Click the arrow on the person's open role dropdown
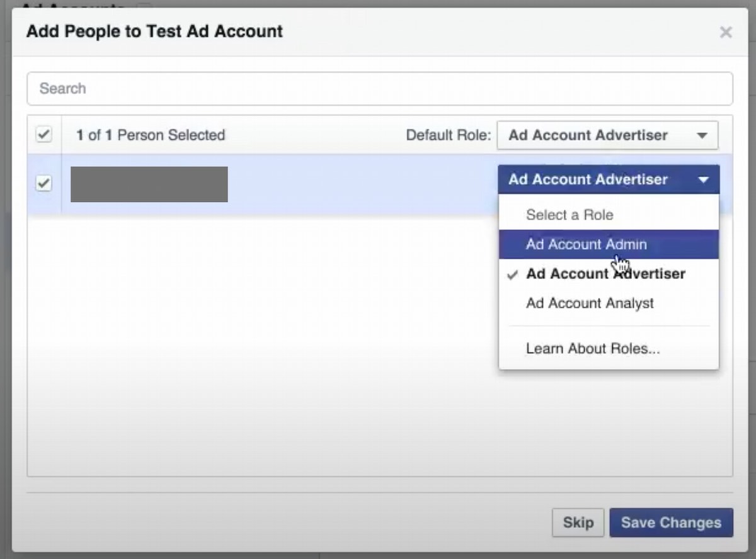Screen dimensions: 756x559 point(703,180)
